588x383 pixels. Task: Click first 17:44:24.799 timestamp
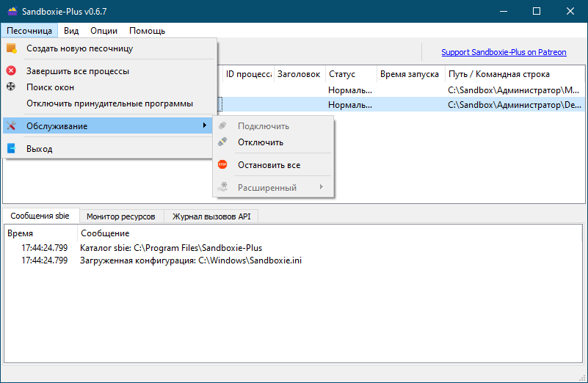(44, 248)
